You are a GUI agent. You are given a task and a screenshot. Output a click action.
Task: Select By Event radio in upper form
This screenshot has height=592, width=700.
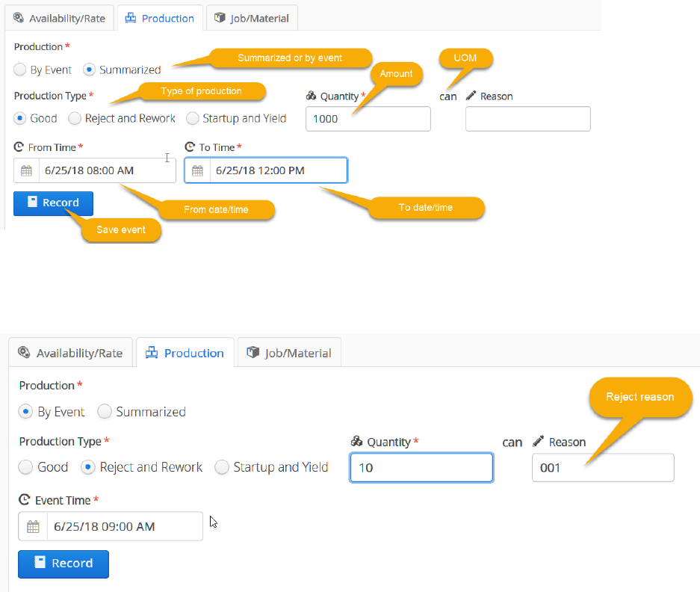[21, 70]
